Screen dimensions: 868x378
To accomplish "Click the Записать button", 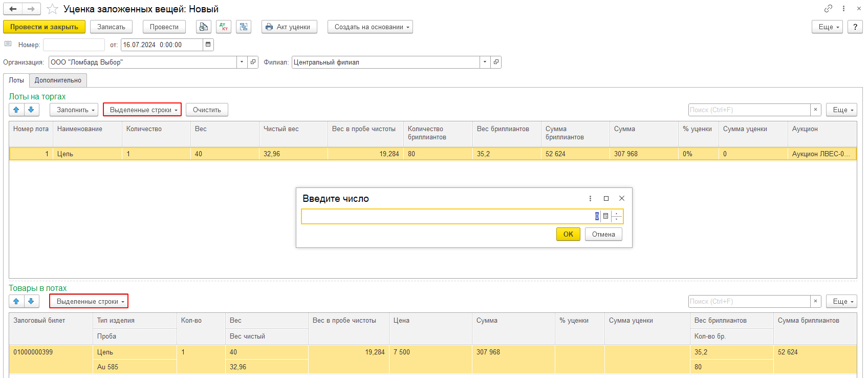I will 111,27.
